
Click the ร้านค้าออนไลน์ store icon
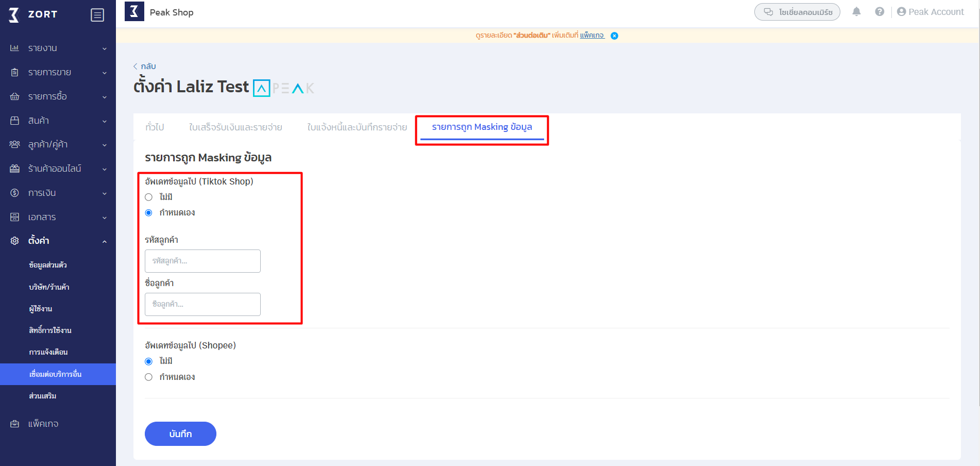tap(14, 169)
